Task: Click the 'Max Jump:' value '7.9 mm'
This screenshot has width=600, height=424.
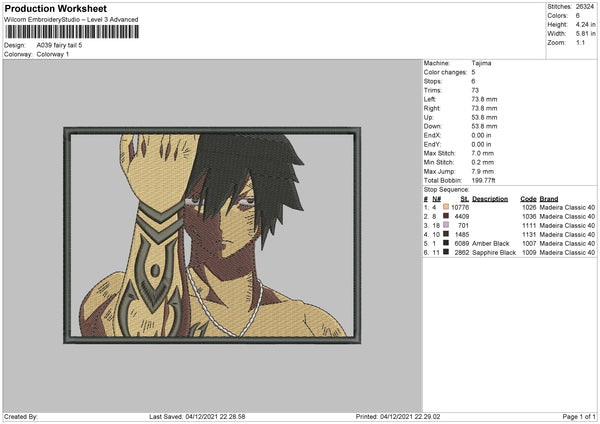Action: tap(483, 171)
